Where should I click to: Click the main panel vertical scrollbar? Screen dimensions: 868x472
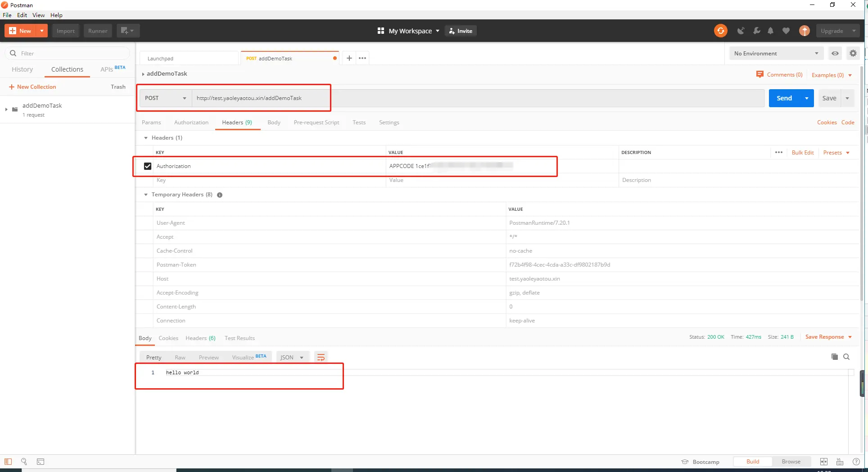click(862, 185)
